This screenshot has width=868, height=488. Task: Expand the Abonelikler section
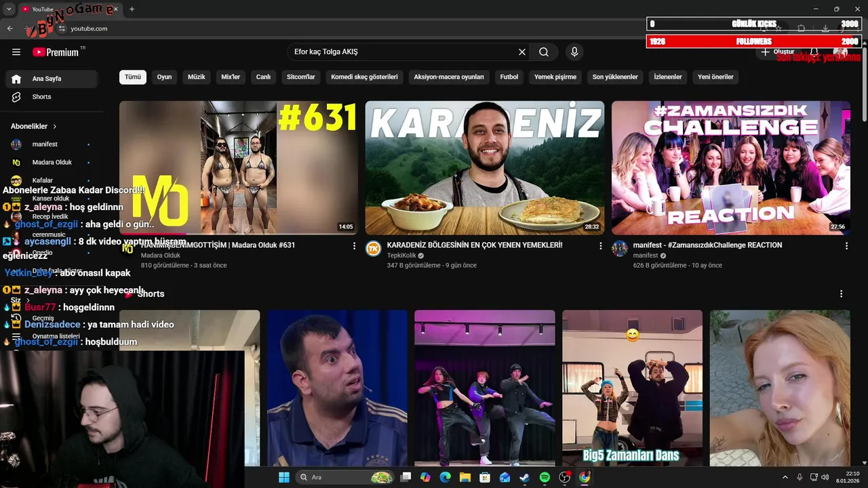tap(34, 126)
